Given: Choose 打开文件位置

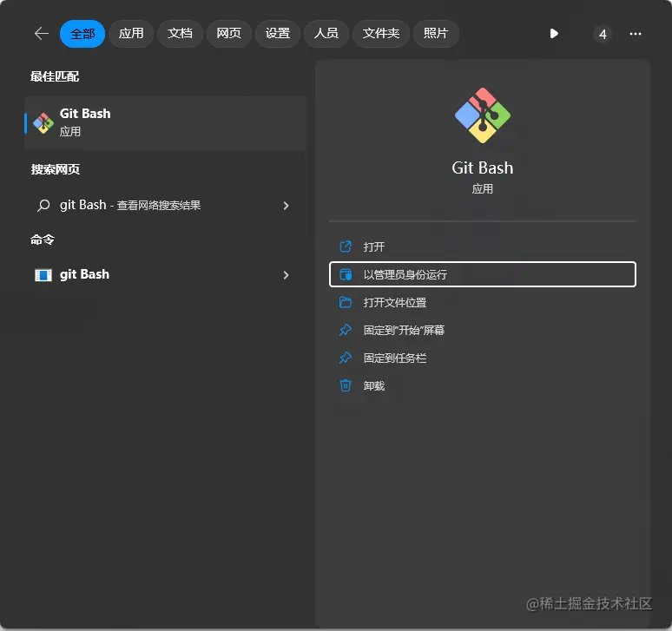Looking at the screenshot, I should point(483,302).
